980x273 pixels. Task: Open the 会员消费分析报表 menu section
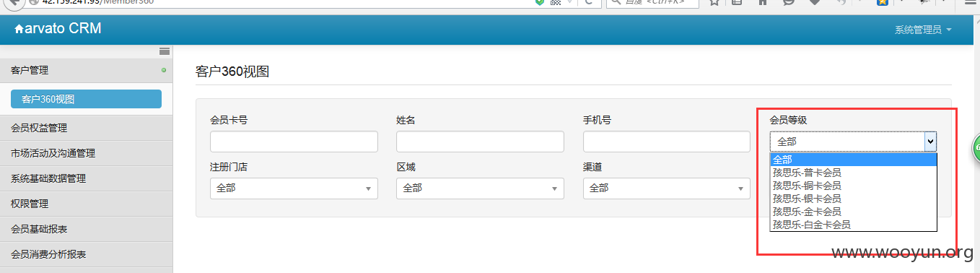pos(86,254)
